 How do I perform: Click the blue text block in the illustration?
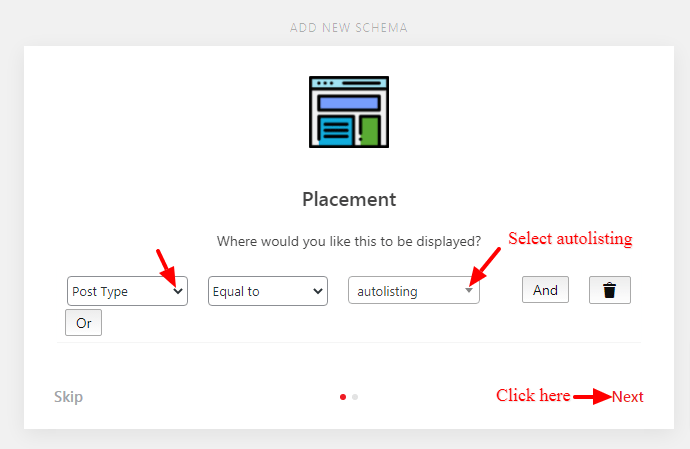[x=336, y=131]
